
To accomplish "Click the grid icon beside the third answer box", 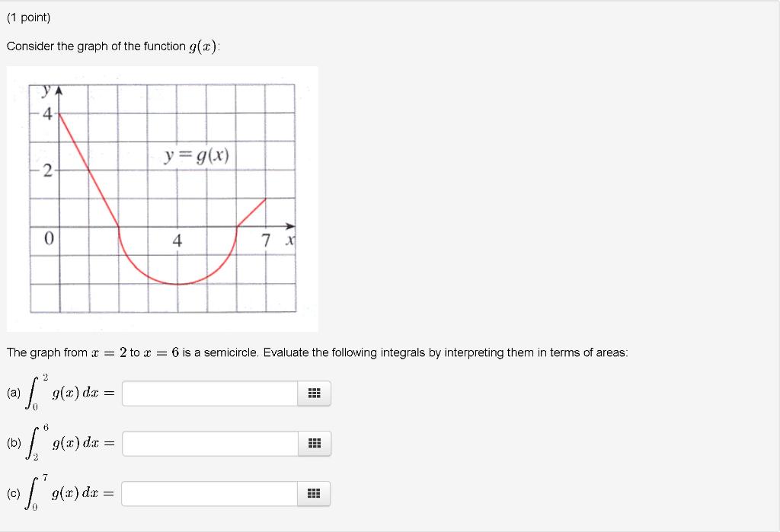I will coord(314,493).
